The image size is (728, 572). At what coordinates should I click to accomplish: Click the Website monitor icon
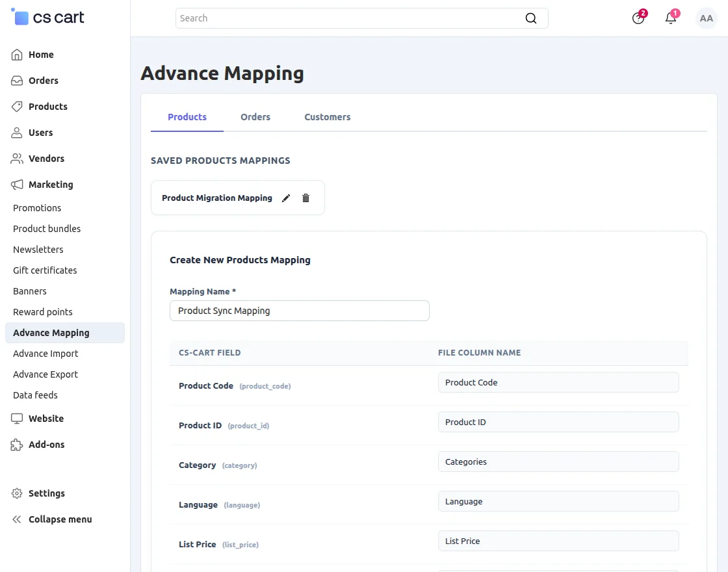coord(17,419)
